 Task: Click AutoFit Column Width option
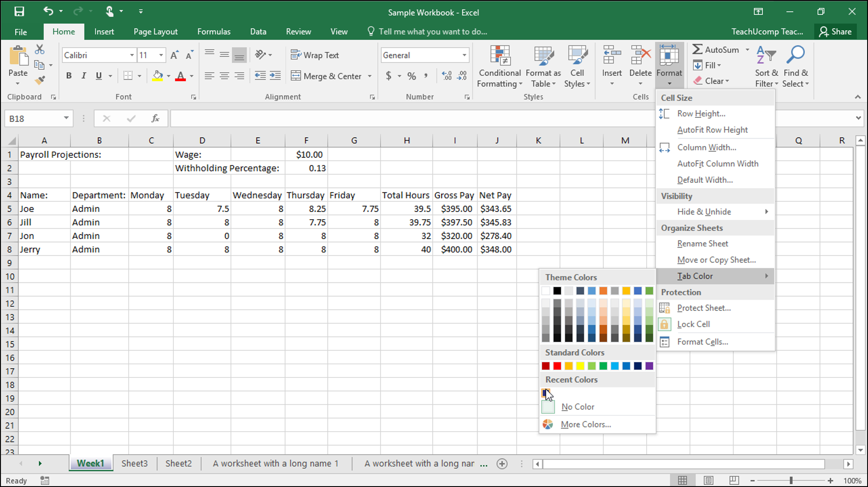[718, 163]
